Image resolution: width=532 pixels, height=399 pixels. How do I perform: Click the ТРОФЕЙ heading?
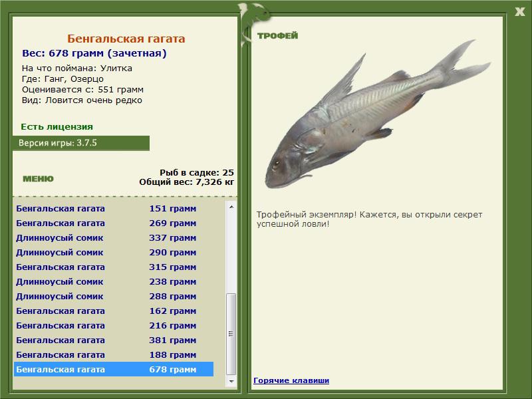[x=277, y=35]
